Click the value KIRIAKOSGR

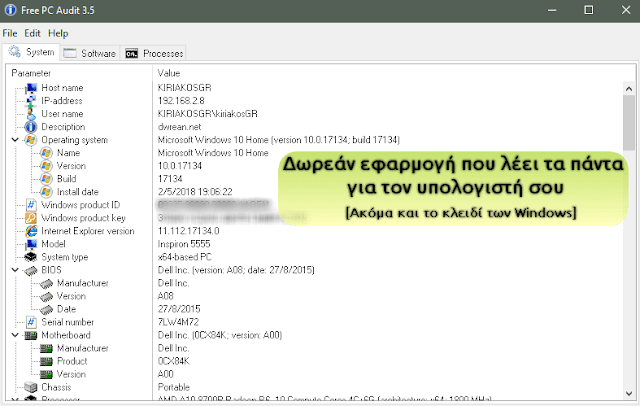click(184, 88)
